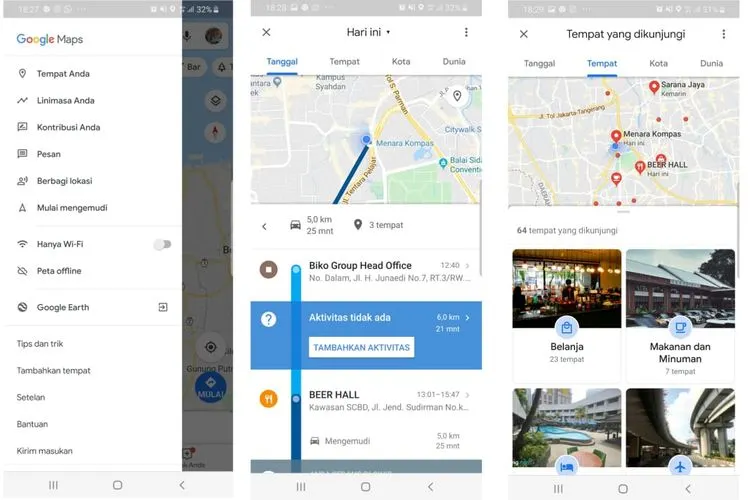Select Peta offline menu entry

[59, 271]
